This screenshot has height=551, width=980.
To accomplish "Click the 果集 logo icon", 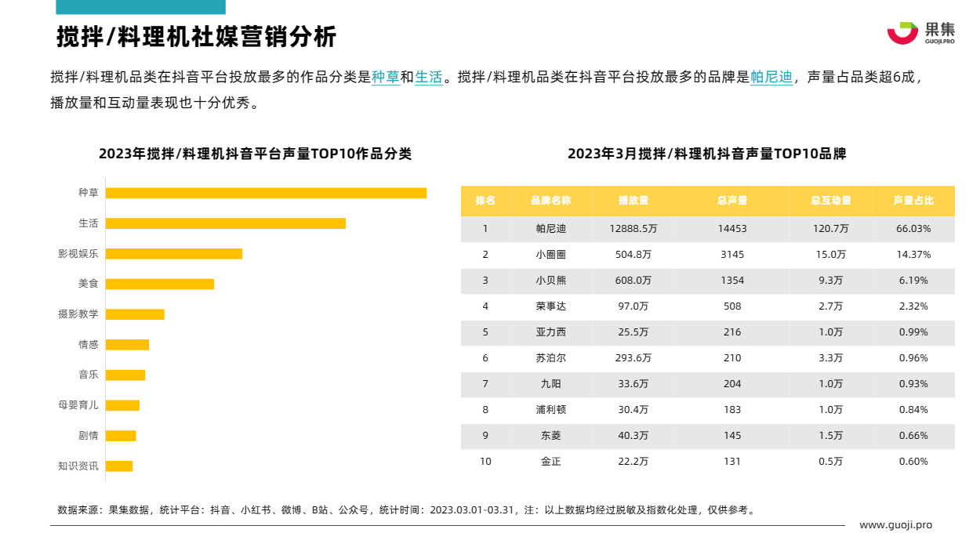I will (x=902, y=33).
